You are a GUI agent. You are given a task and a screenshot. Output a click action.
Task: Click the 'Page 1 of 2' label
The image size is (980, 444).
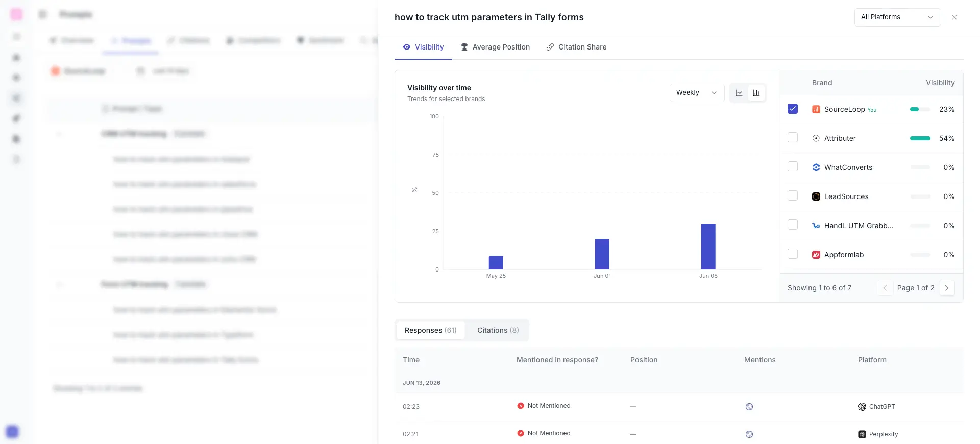pos(916,288)
